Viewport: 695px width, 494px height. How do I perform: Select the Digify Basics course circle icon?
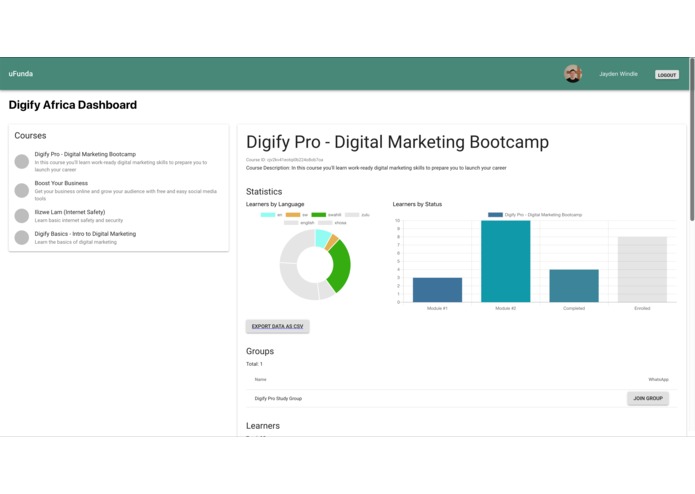click(22, 237)
